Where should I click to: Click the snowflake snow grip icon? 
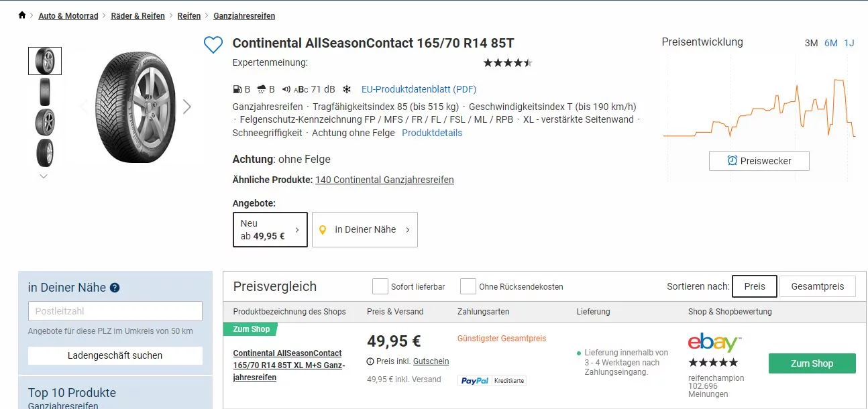click(347, 89)
